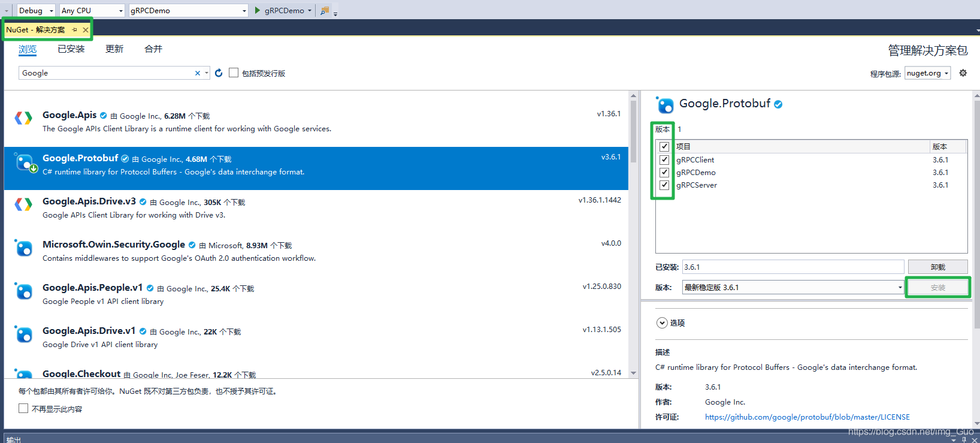
Task: Click the Google.Apis.Drive.v3 package logo
Action: click(x=23, y=204)
